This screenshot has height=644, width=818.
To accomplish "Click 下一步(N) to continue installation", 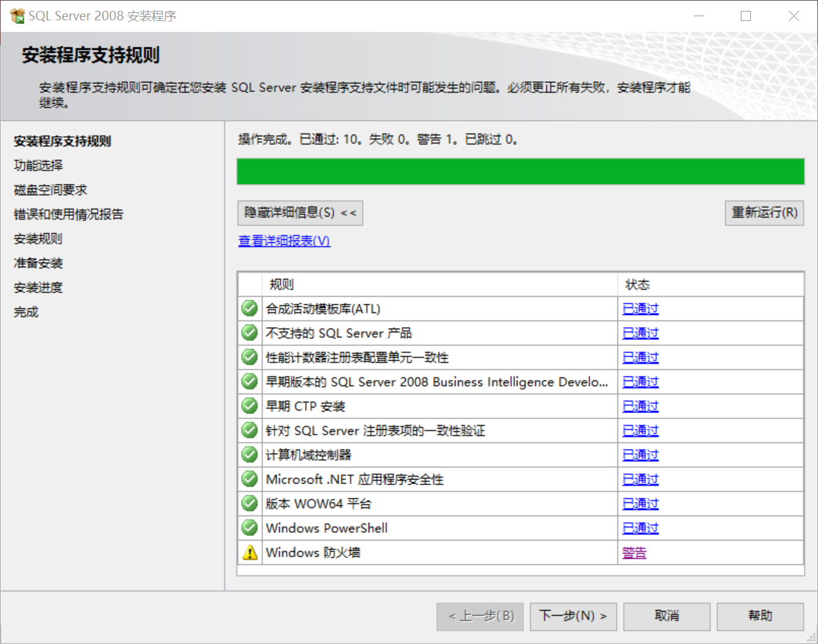I will 573,616.
